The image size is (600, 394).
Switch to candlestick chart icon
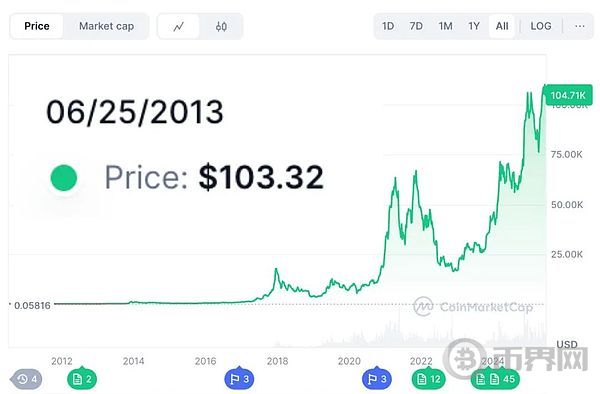pos(221,26)
